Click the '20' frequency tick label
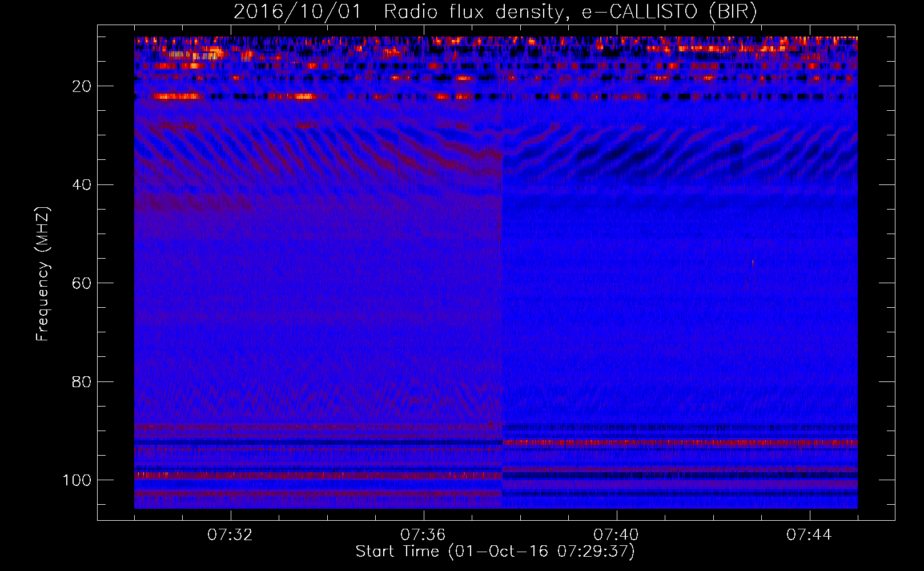The width and height of the screenshot is (924, 571). [82, 86]
